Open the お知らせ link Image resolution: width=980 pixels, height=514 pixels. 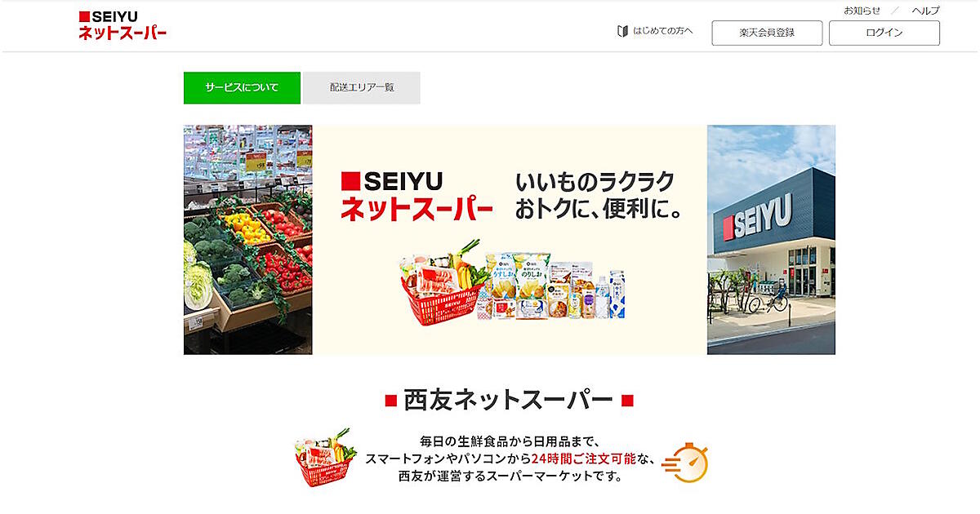862,11
